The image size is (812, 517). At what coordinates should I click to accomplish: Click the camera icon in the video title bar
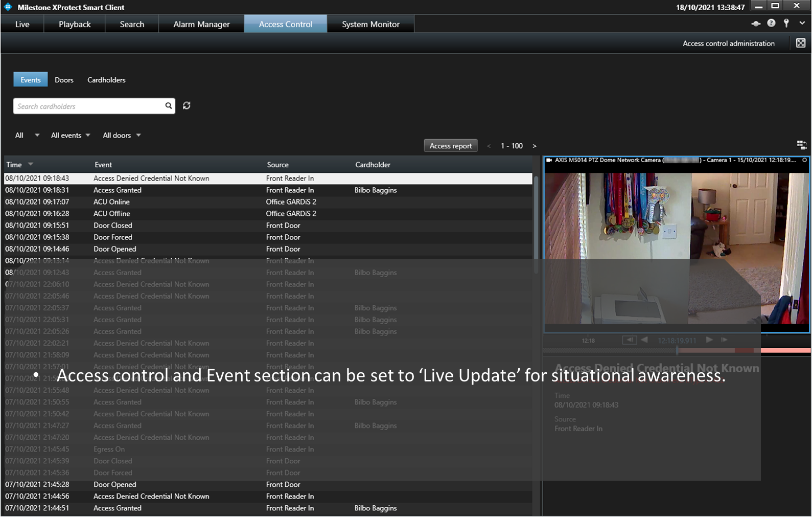(x=549, y=160)
